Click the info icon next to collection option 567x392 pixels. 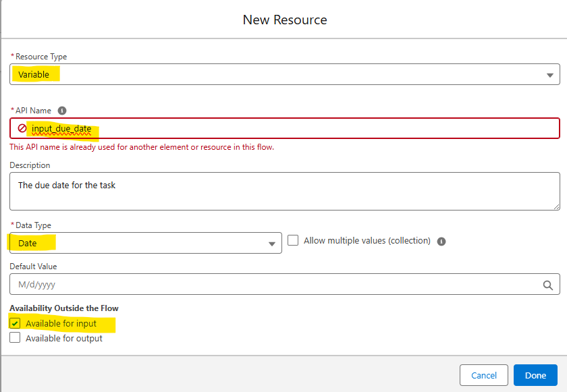coord(441,241)
